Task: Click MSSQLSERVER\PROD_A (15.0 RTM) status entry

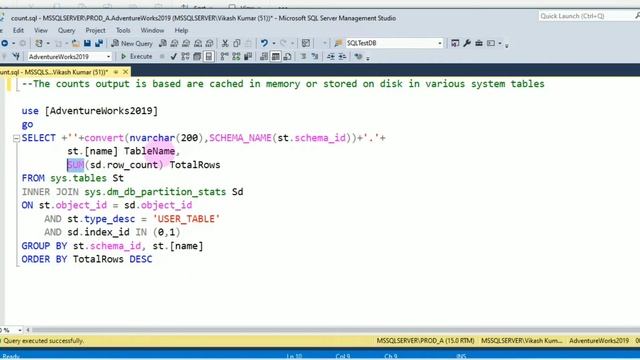Action: [425, 340]
